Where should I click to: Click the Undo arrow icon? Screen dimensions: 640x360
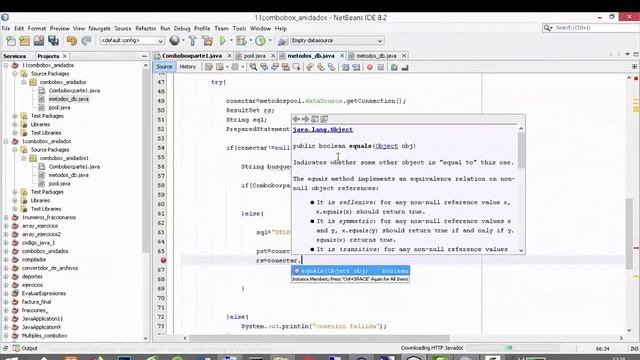(72, 40)
